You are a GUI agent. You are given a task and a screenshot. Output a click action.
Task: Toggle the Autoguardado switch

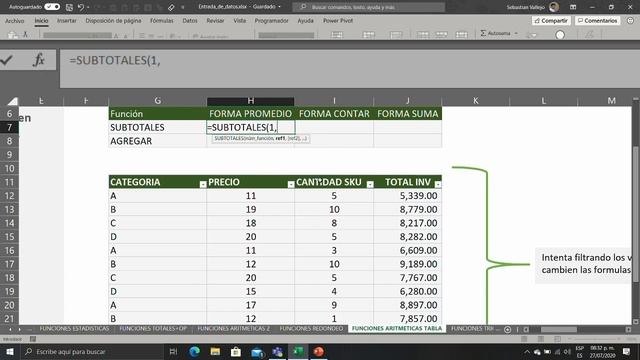52,7
